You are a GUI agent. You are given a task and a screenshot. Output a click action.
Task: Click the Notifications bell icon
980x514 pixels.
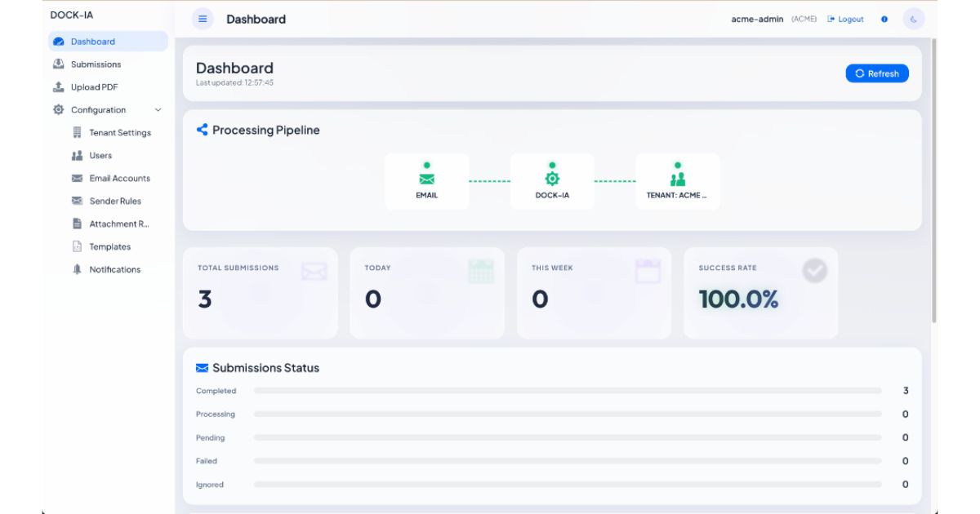78,269
